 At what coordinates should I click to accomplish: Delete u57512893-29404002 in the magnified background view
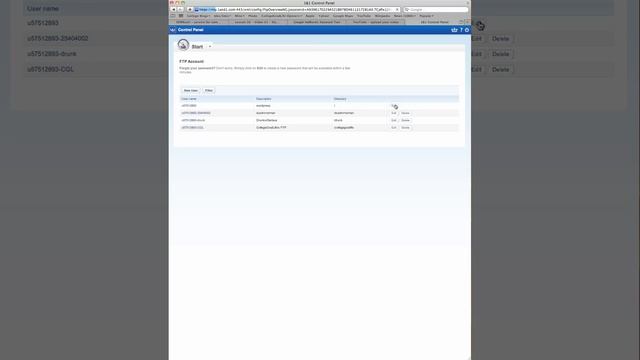coord(500,39)
